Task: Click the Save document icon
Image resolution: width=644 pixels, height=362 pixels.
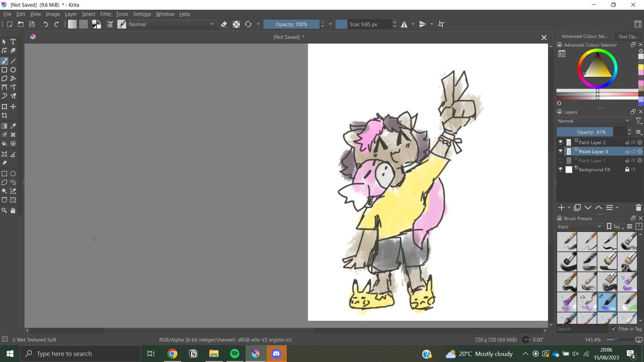Action: (x=32, y=24)
